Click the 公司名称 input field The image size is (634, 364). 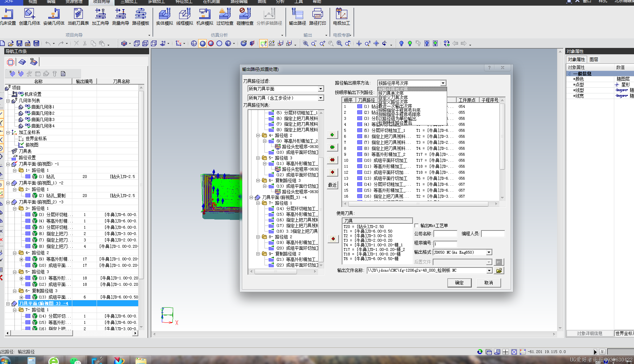[445, 234]
